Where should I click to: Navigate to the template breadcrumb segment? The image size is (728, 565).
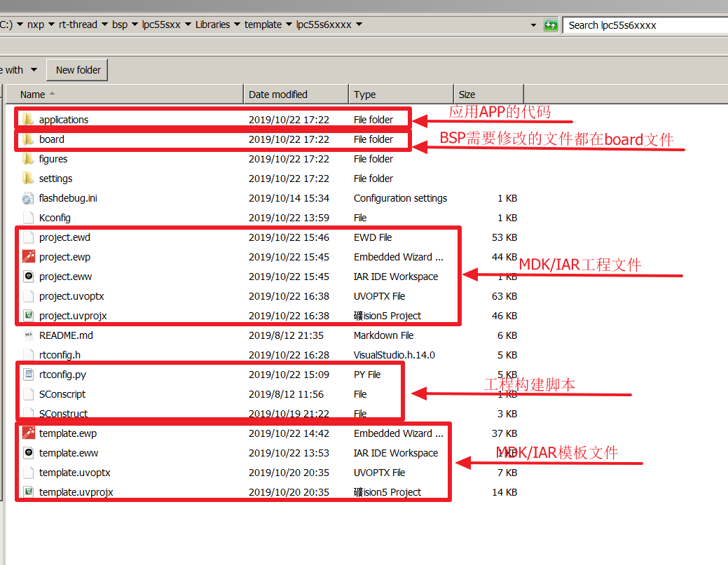(x=263, y=25)
